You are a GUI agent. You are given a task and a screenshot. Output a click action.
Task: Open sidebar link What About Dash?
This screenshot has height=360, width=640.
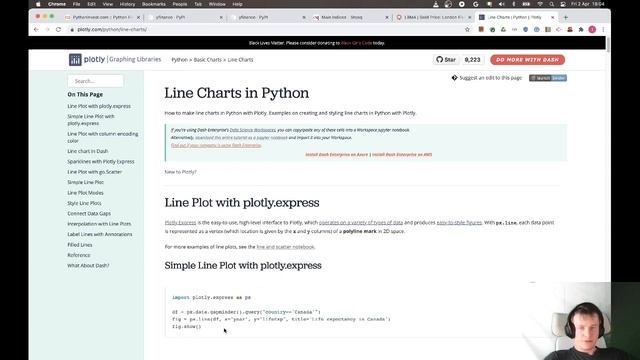88,266
